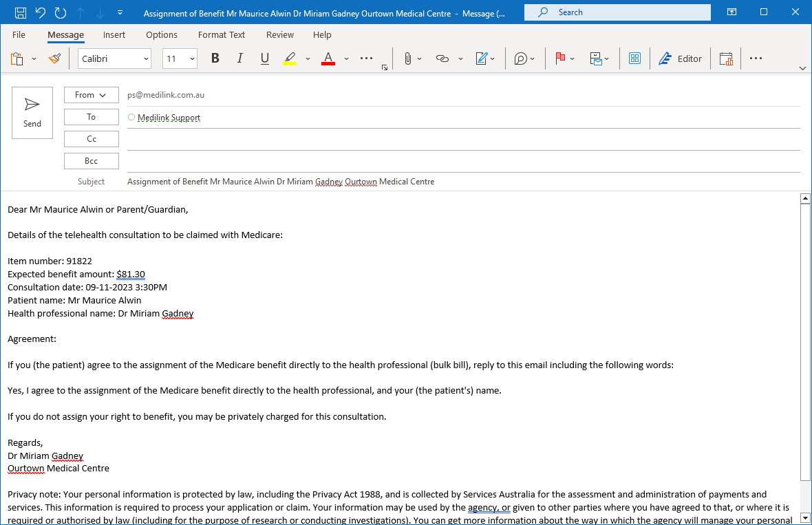The height and width of the screenshot is (525, 812).
Task: Redo the last action
Action: pos(61,12)
